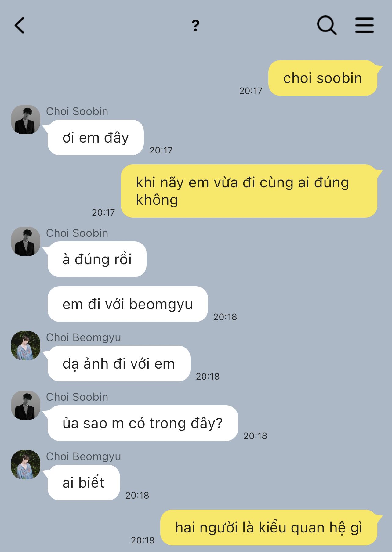This screenshot has width=392, height=552.
Task: Tap the 'hai người là kiểu quan hệ gì' bubble
Action: click(x=269, y=528)
